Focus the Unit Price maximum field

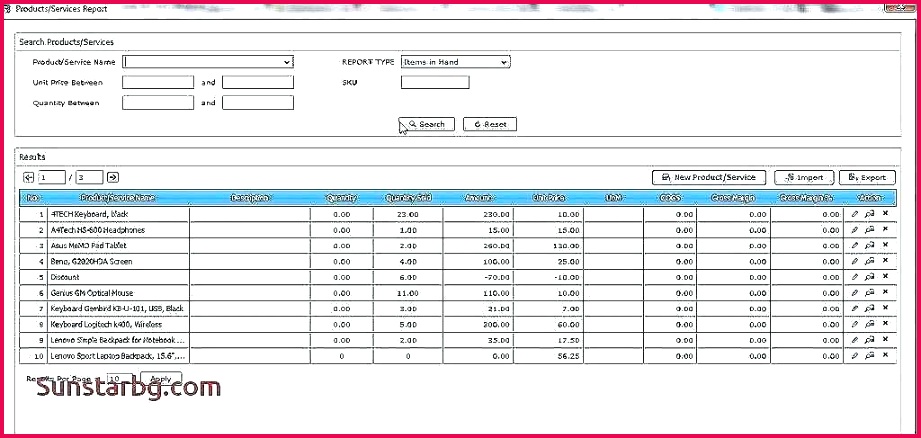[258, 82]
